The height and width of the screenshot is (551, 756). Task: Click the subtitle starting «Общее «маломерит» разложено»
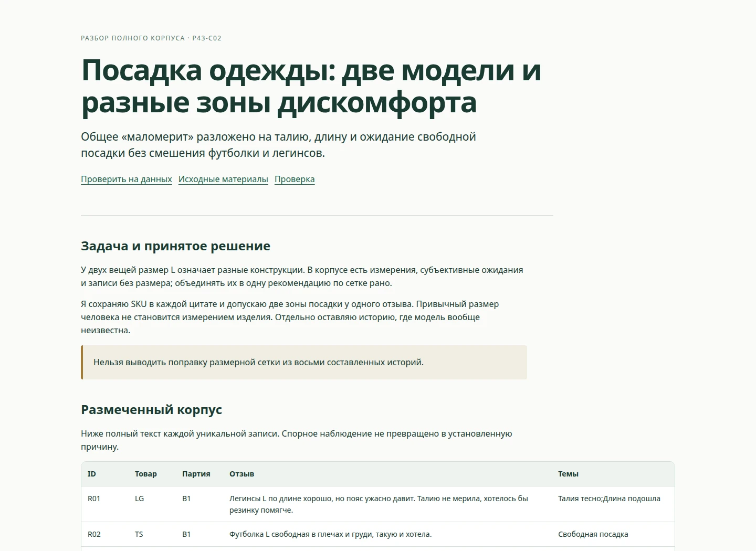278,145
